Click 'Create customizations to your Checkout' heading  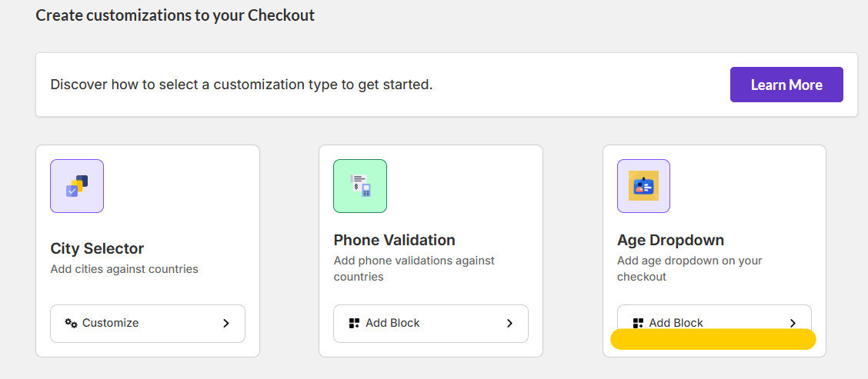pos(175,15)
